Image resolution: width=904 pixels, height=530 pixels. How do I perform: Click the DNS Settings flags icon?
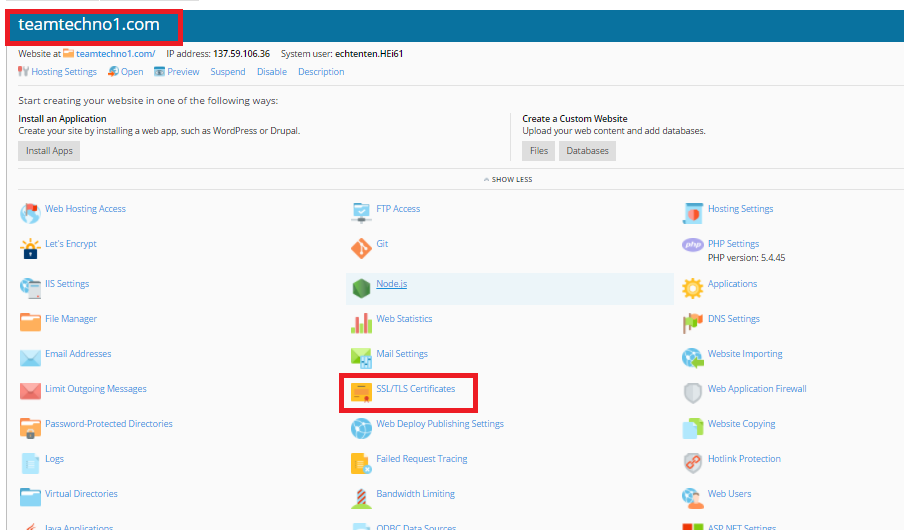[x=693, y=323]
